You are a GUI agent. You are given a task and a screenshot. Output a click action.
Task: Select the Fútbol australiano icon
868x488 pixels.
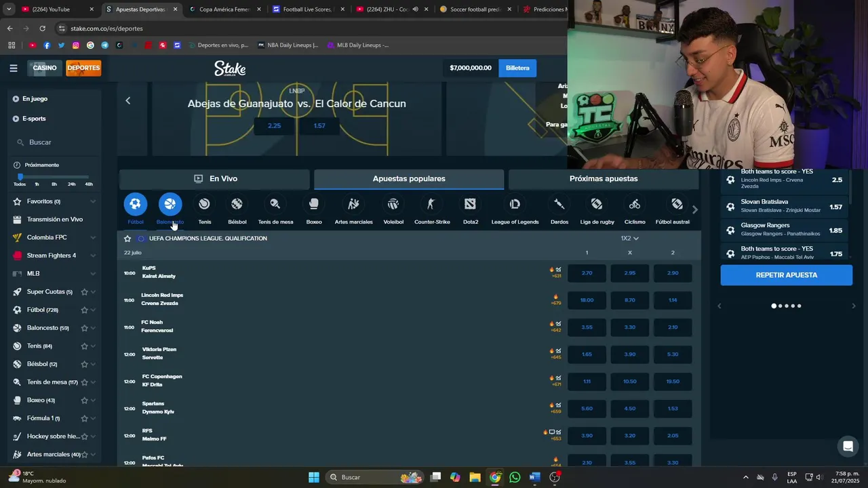click(677, 204)
